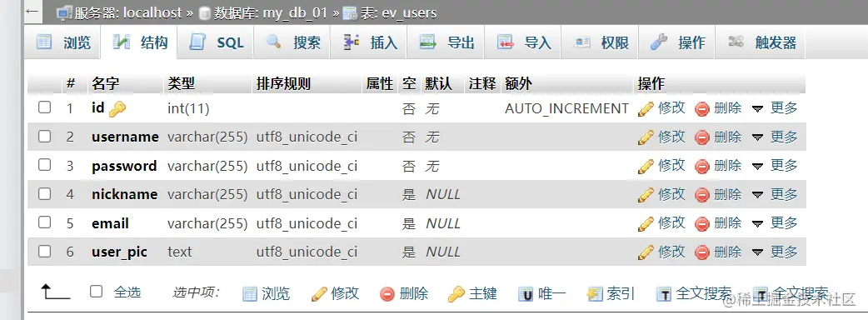868x320 pixels.
Task: Click the Type (类型) column header
Action: (x=182, y=84)
